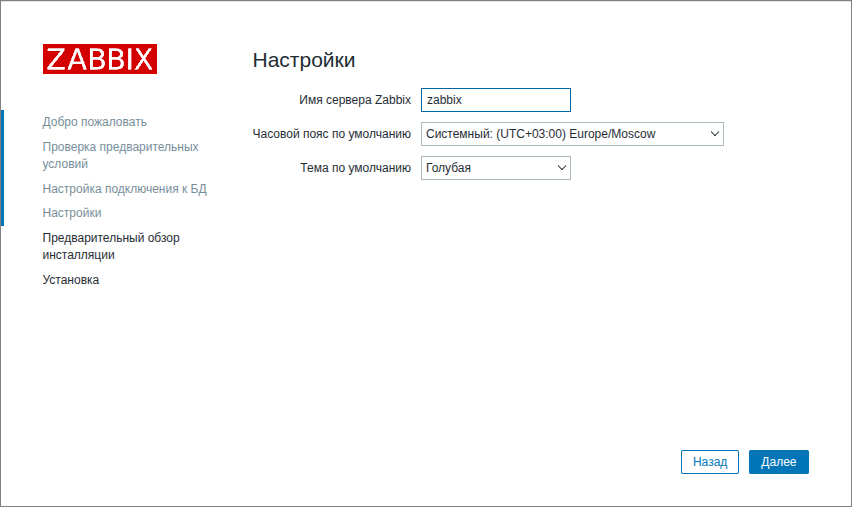Open the default theme dropdown showing Голубая

pos(496,168)
